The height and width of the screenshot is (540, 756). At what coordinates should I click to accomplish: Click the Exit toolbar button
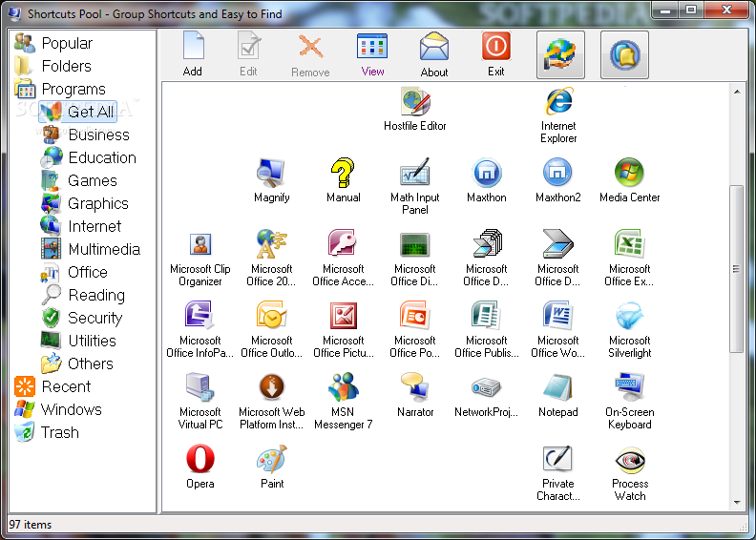pyautogui.click(x=495, y=54)
